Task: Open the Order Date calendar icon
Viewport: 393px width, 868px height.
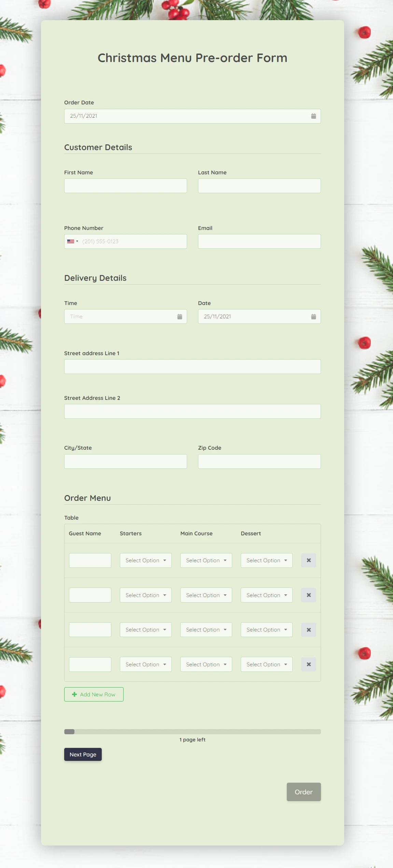Action: pyautogui.click(x=313, y=116)
